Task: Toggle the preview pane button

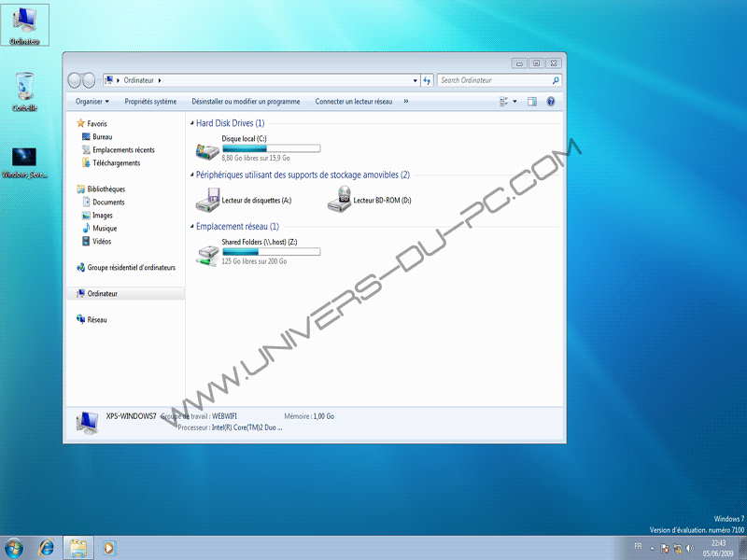Action: pyautogui.click(x=532, y=102)
